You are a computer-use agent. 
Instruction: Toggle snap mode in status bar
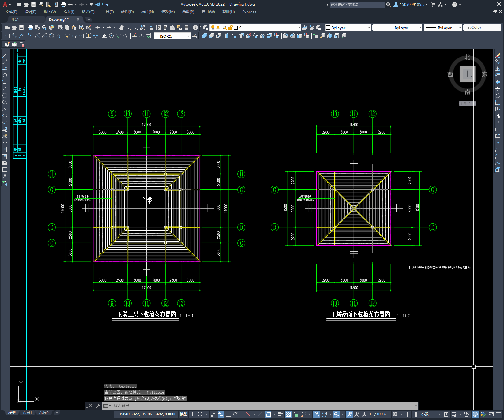(x=200, y=414)
